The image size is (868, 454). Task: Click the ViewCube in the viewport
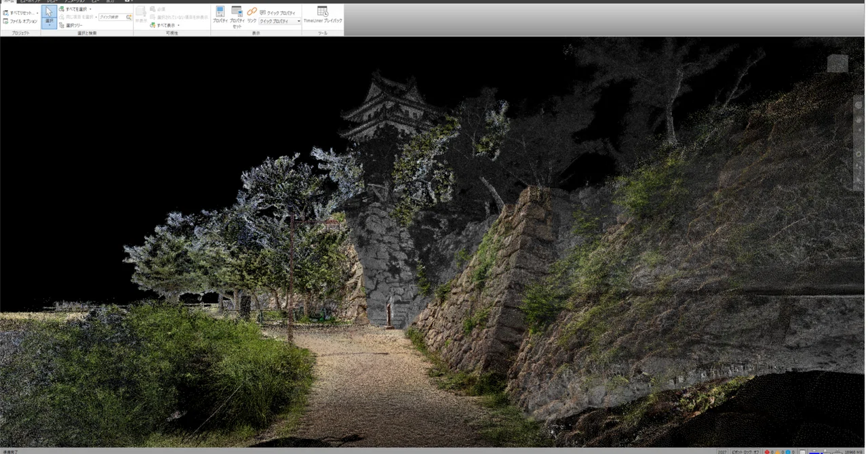point(837,63)
